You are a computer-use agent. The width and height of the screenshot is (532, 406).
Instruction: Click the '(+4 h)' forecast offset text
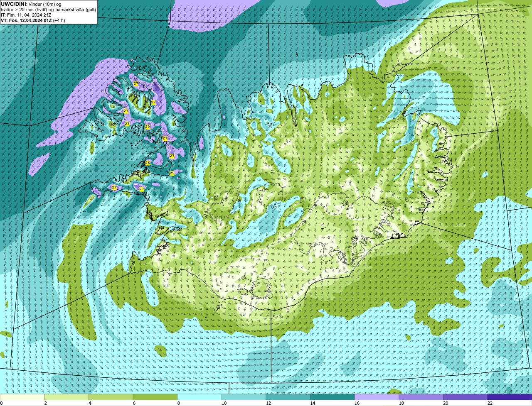pos(59,20)
